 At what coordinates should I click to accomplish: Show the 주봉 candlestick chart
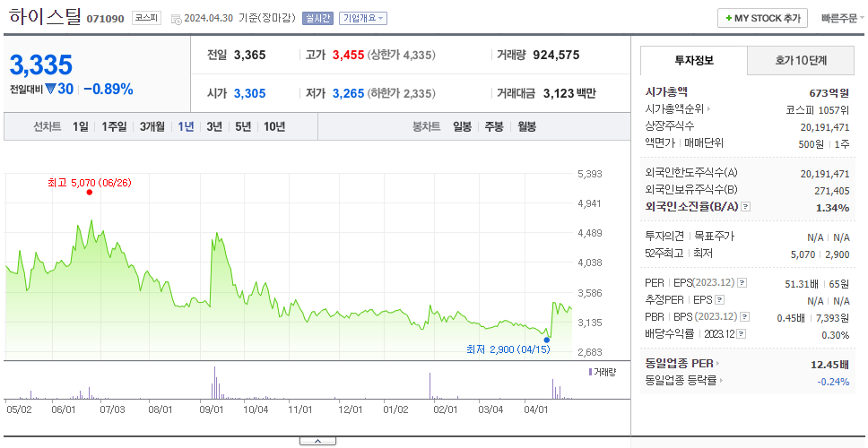click(x=494, y=126)
